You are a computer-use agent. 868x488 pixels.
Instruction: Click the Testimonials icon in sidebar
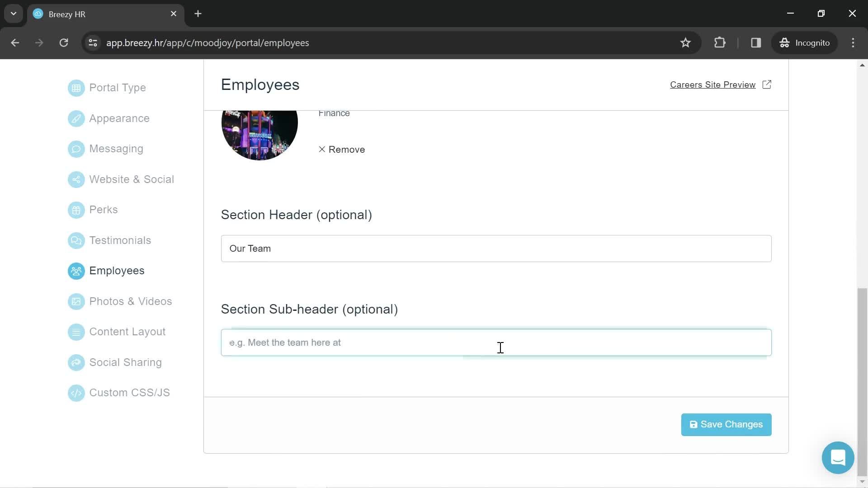click(75, 240)
